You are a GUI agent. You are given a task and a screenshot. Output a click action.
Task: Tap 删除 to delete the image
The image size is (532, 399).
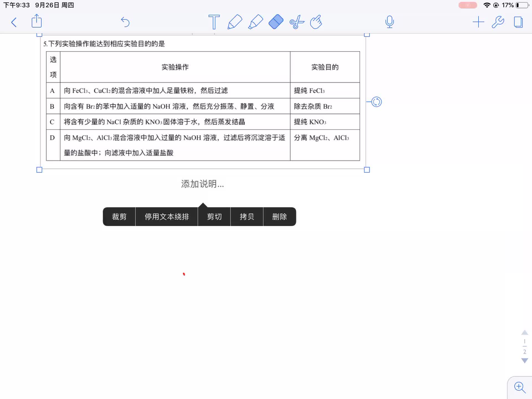(279, 217)
